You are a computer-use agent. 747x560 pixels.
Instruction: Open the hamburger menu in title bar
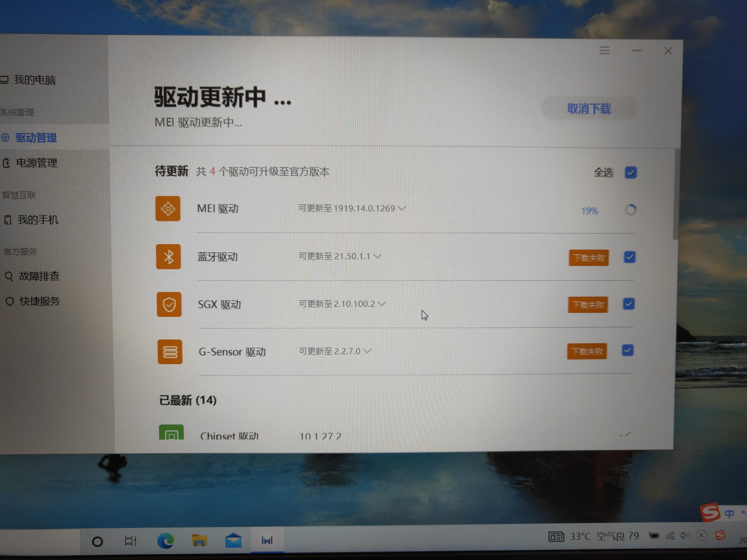point(605,51)
